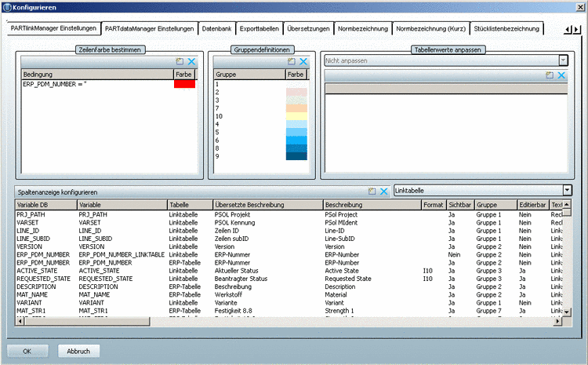Open the Exporttabellen tab
The width and height of the screenshot is (588, 365).
[x=259, y=28]
